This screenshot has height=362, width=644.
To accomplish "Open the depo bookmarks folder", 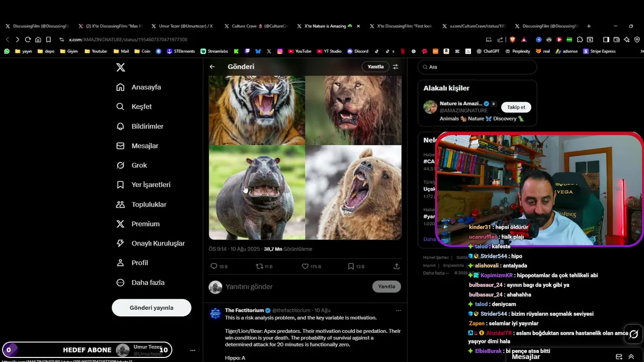I will click(45, 51).
